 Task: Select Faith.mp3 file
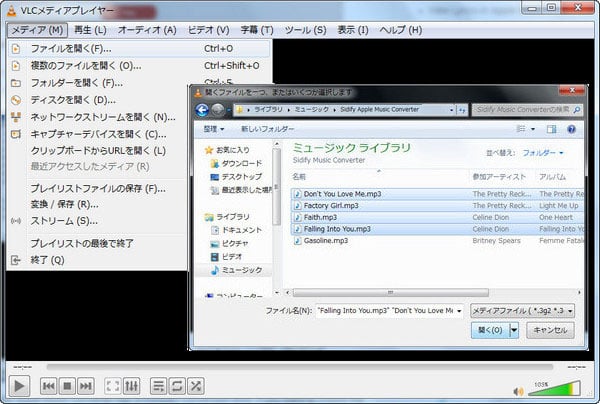pyautogui.click(x=437, y=217)
